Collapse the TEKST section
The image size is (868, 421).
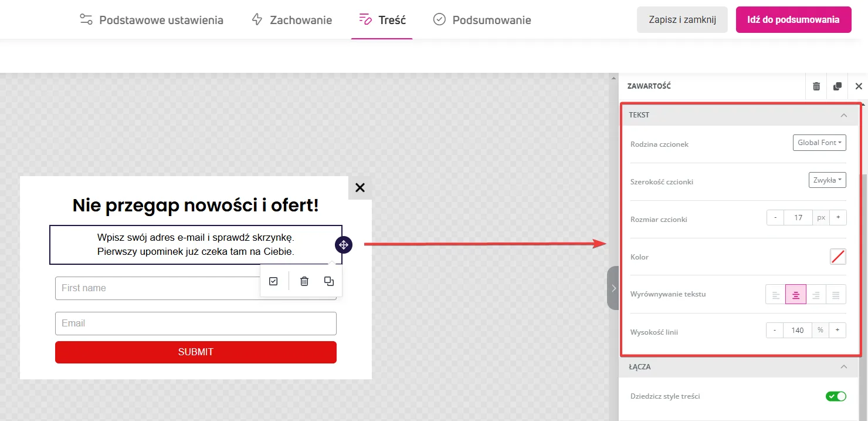tap(843, 115)
